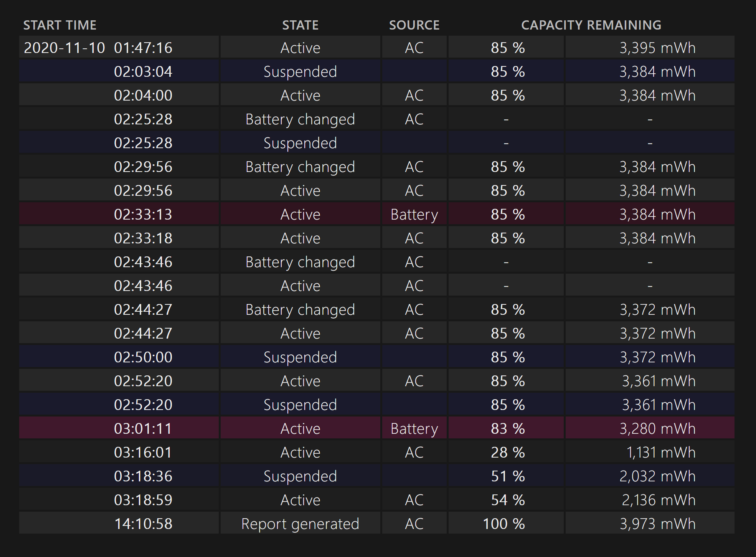Click Battery source in 02:33:13 row
Screen dimensions: 756x557
[414, 215]
